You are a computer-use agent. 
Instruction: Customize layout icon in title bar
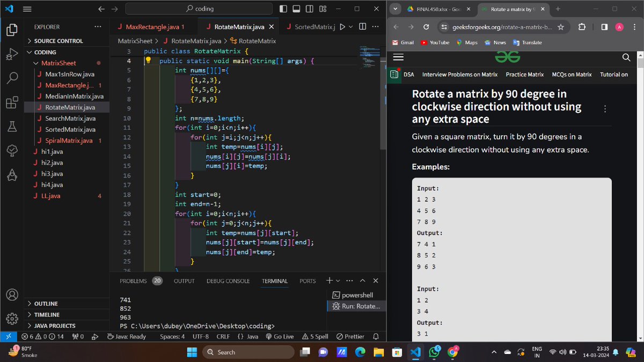pyautogui.click(x=323, y=9)
